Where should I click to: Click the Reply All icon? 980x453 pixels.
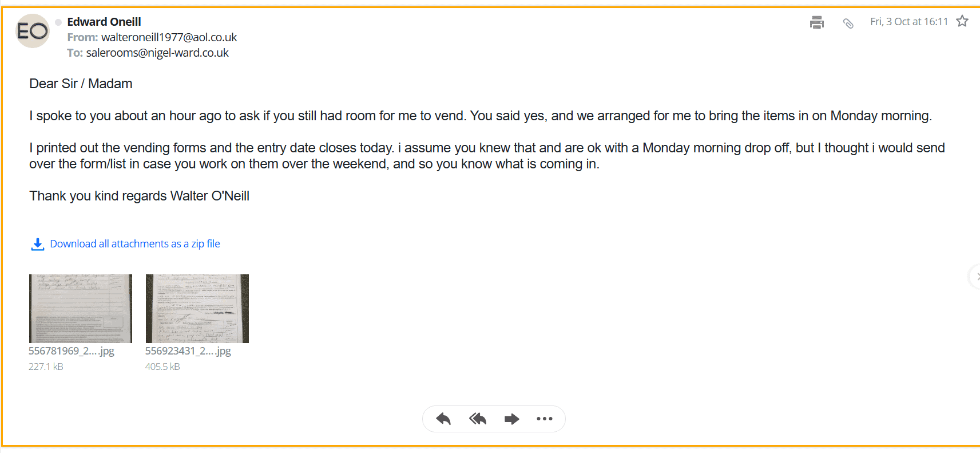coord(478,419)
